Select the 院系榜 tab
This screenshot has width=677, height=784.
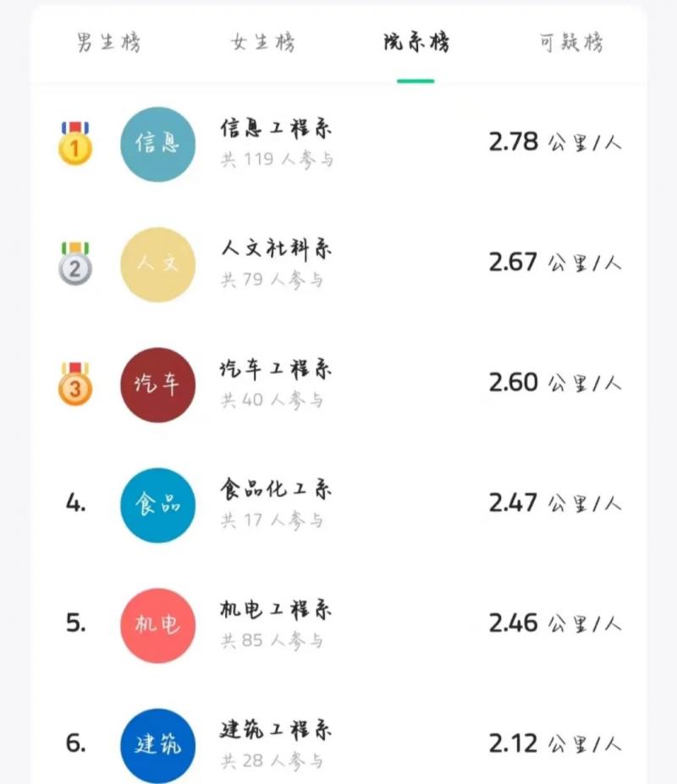(416, 42)
